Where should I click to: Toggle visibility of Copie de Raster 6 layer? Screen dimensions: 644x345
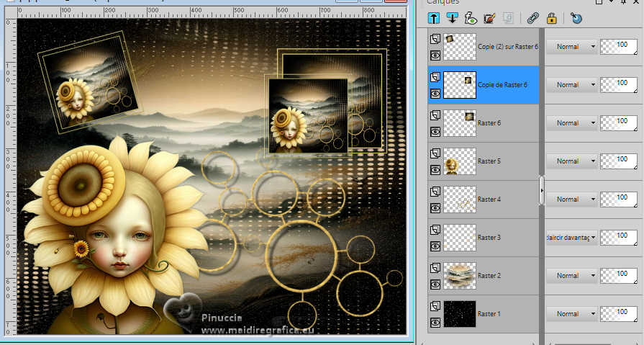tap(435, 94)
